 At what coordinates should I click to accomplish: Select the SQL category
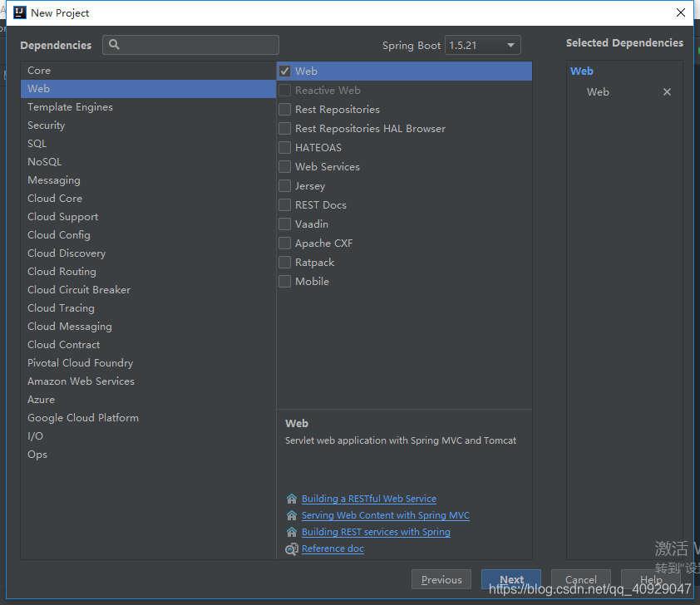point(148,144)
